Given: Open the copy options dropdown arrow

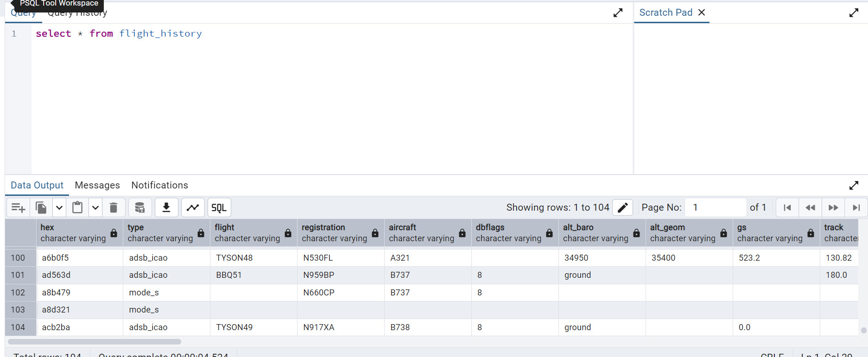Looking at the screenshot, I should [59, 207].
